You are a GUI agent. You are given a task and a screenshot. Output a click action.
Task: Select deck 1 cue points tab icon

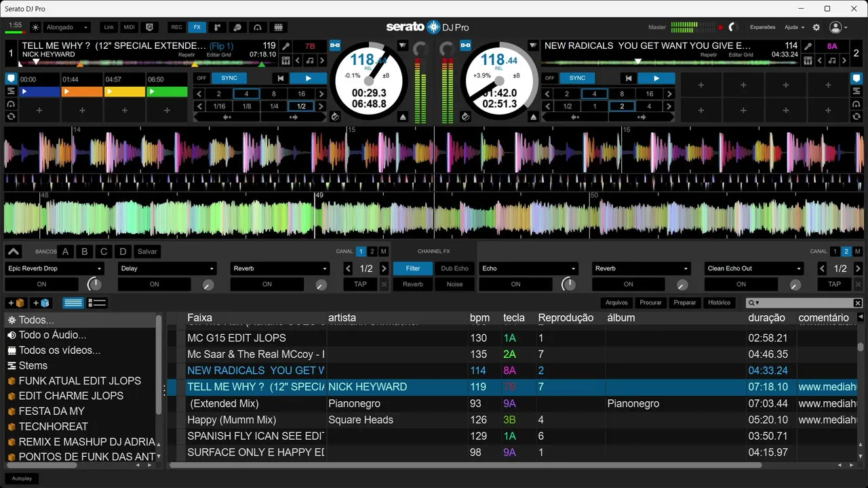point(11,79)
